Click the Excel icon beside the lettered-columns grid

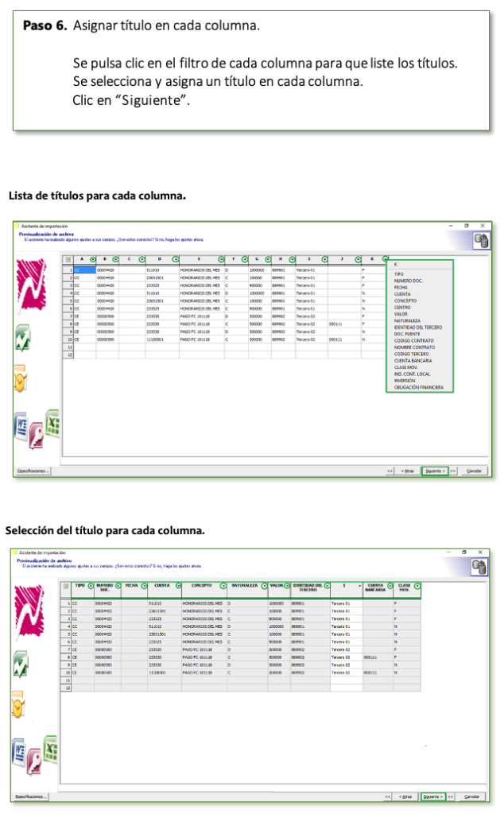coord(53,424)
